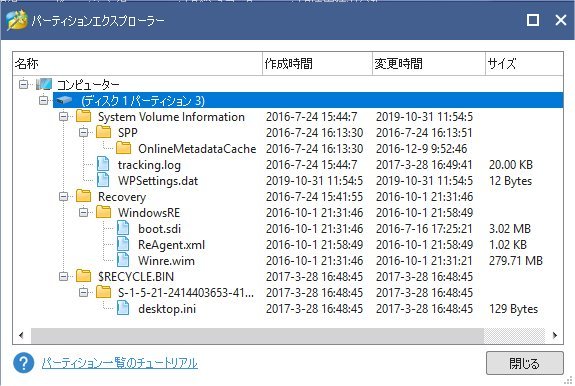This screenshot has width=575, height=386.
Task: Click the SPP folder icon
Action: (104, 132)
